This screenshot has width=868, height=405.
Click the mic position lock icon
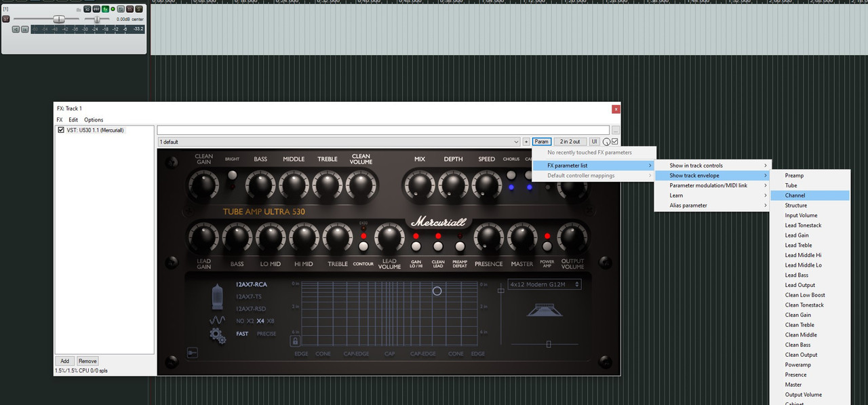(x=295, y=341)
